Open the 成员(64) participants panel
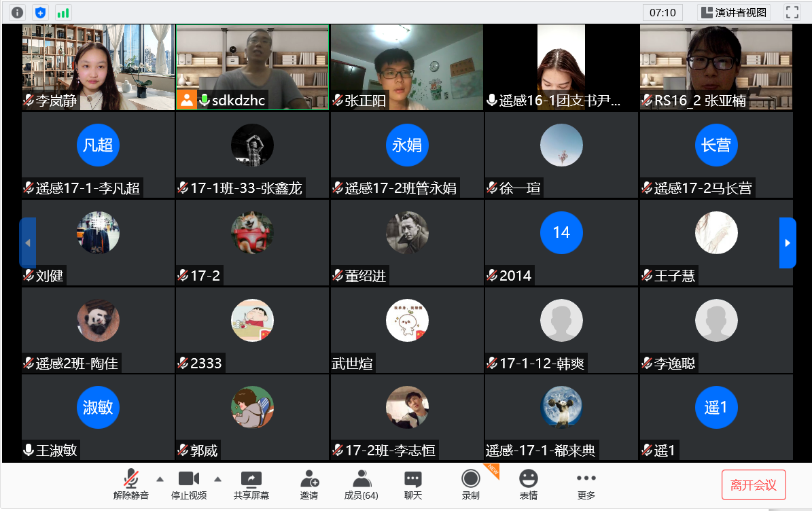The image size is (812, 511). click(361, 484)
